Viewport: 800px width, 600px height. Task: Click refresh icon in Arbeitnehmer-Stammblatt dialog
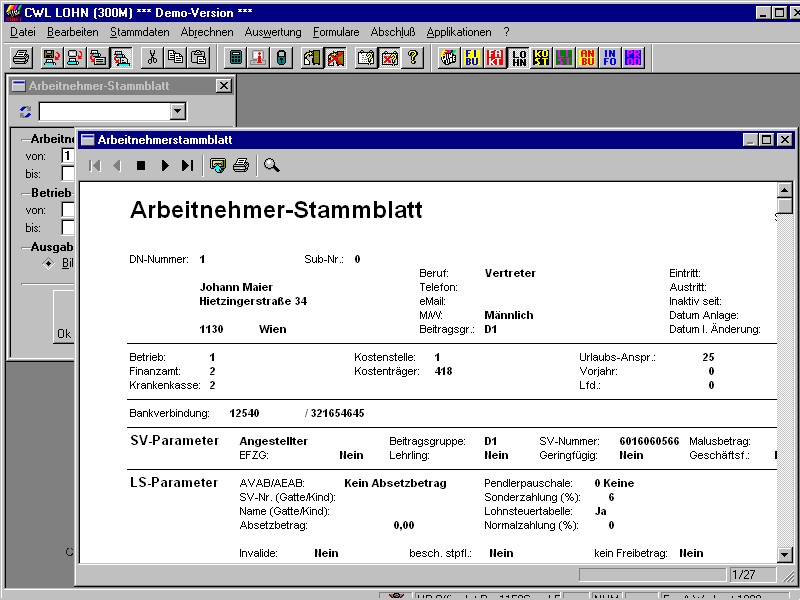(26, 111)
